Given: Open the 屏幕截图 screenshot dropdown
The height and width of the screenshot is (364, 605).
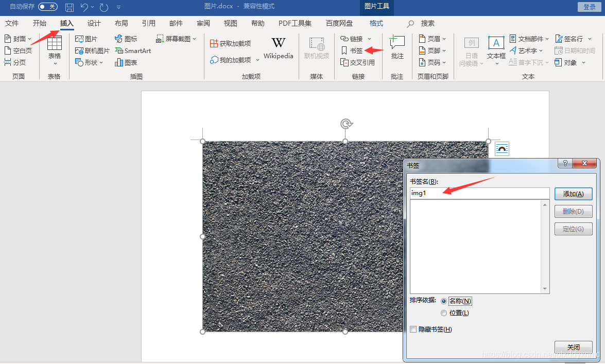Looking at the screenshot, I should (x=176, y=39).
